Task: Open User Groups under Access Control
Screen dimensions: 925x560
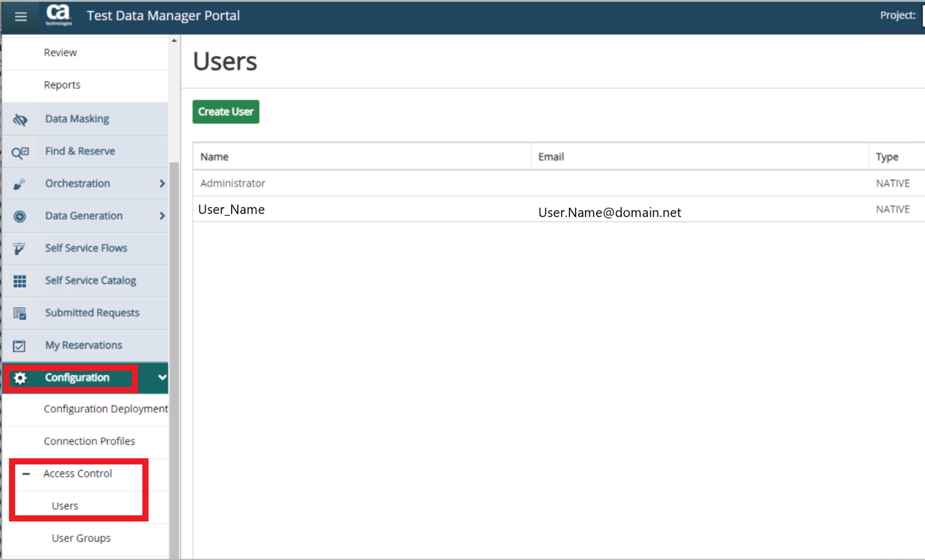Action: (81, 538)
